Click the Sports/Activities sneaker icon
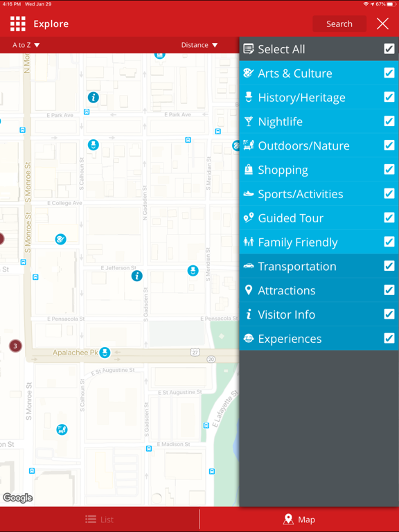The width and height of the screenshot is (399, 532). point(249,194)
